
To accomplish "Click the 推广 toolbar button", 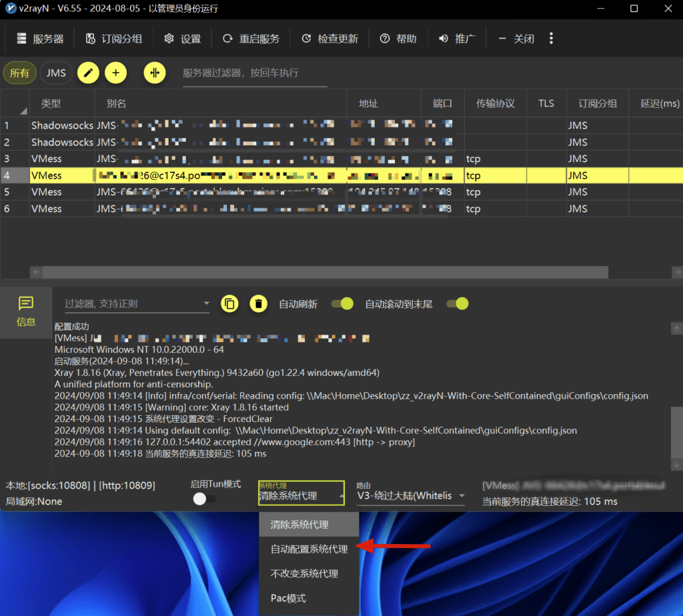I will (457, 39).
